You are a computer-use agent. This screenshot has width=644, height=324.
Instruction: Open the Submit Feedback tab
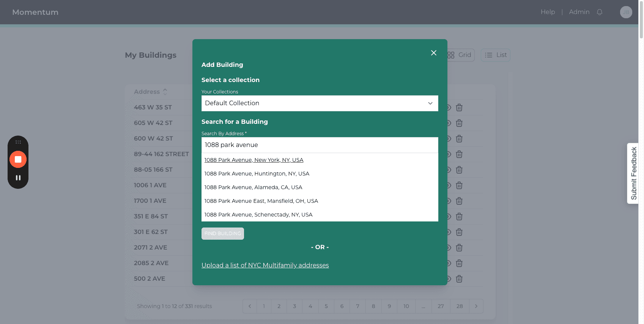[633, 173]
